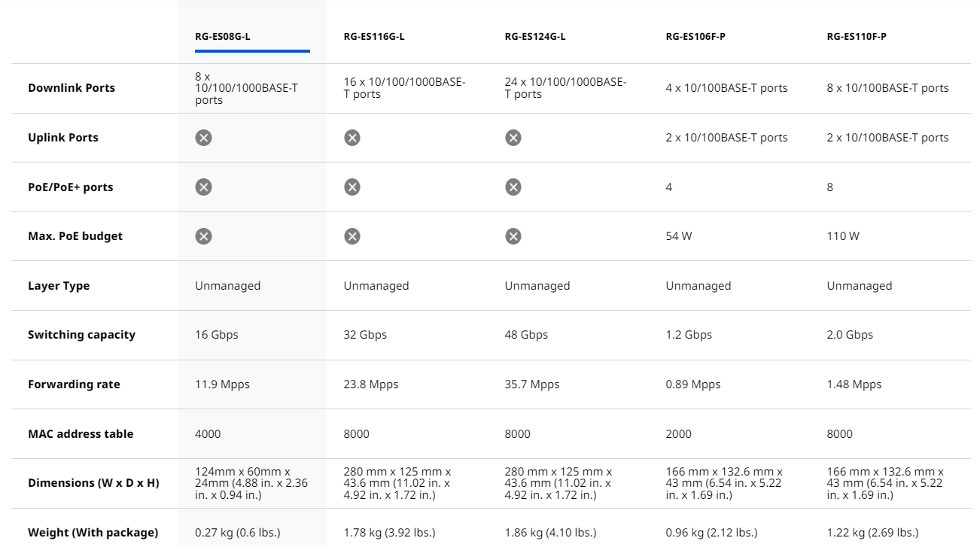Open the RG-ES110F-P model header

[x=857, y=36]
